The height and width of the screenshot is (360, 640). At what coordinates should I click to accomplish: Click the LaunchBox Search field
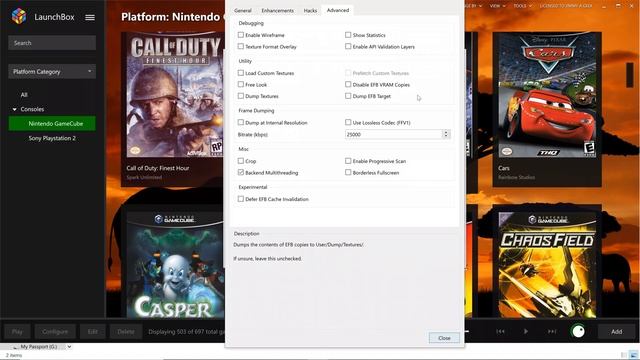[x=52, y=43]
